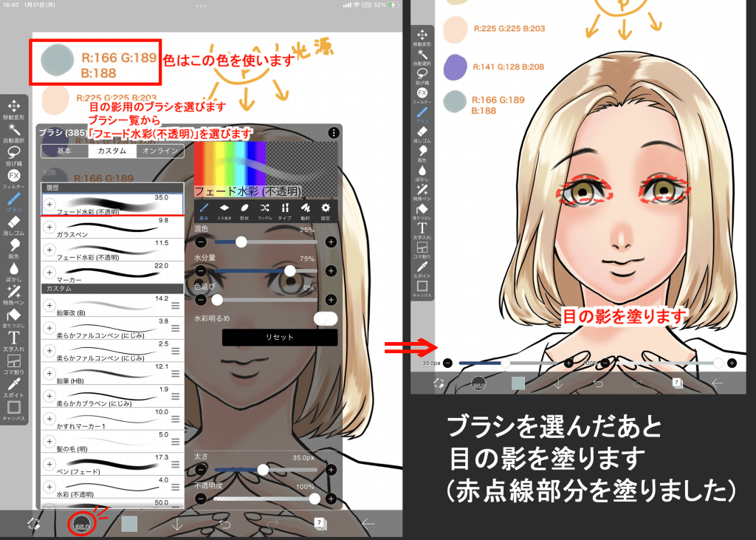Switch to the オンライン brush list tab

(x=160, y=151)
